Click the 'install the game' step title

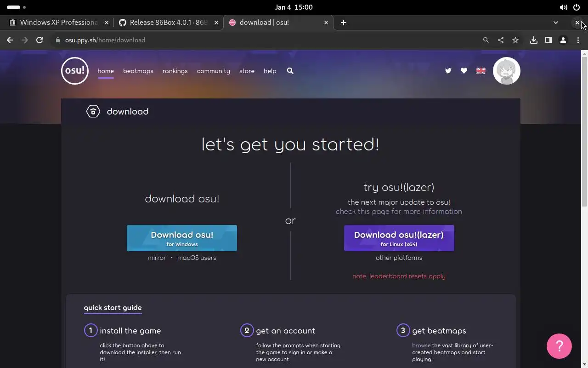pos(130,331)
